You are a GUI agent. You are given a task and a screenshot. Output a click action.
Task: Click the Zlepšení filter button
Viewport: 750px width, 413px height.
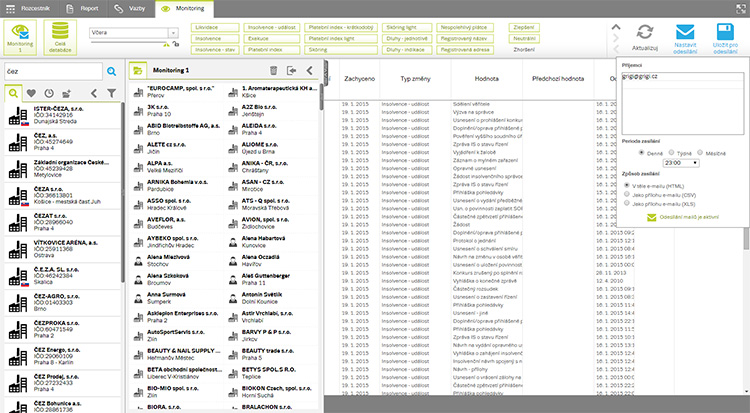pyautogui.click(x=524, y=28)
